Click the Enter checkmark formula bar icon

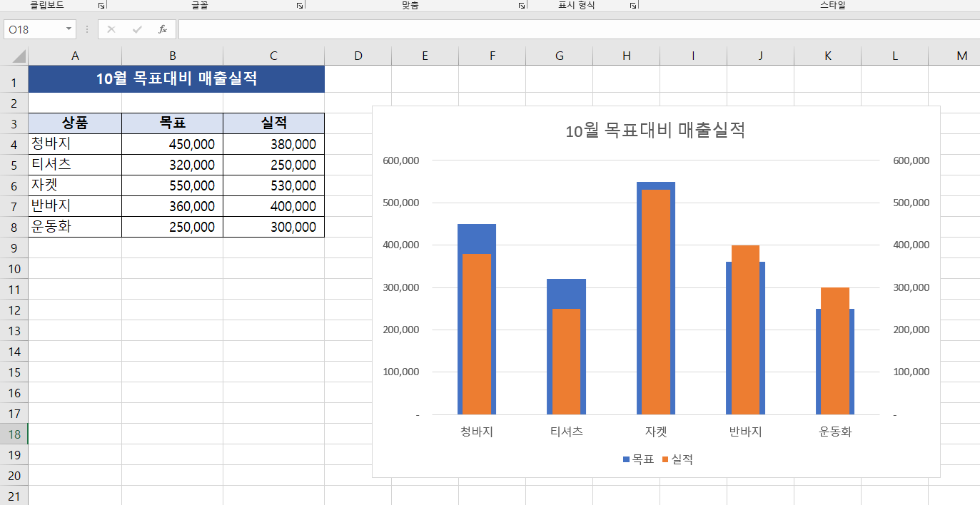point(137,29)
